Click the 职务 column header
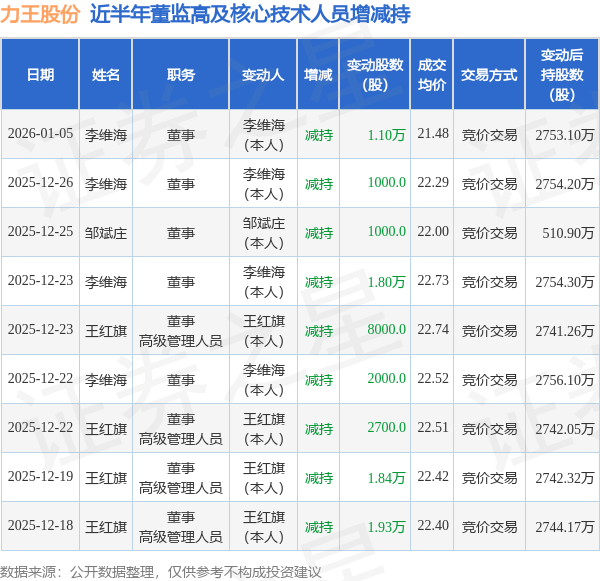The height and width of the screenshot is (581, 600). 181,75
